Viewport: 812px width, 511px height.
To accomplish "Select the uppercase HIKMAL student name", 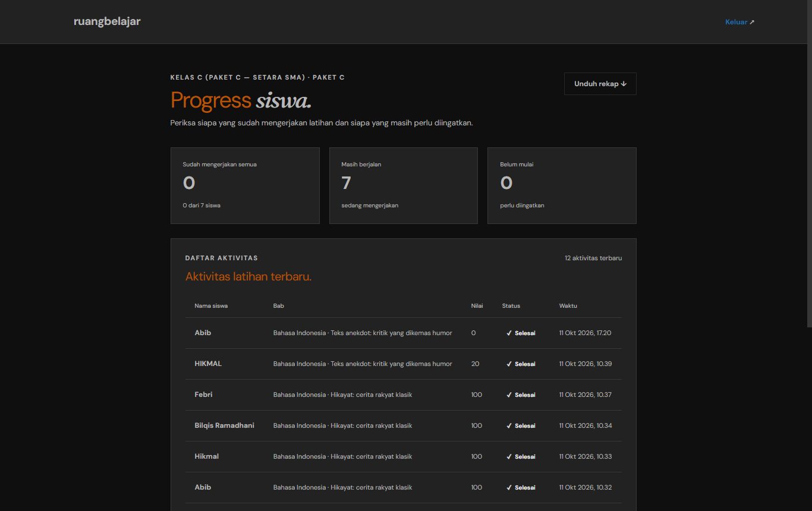I will click(208, 364).
